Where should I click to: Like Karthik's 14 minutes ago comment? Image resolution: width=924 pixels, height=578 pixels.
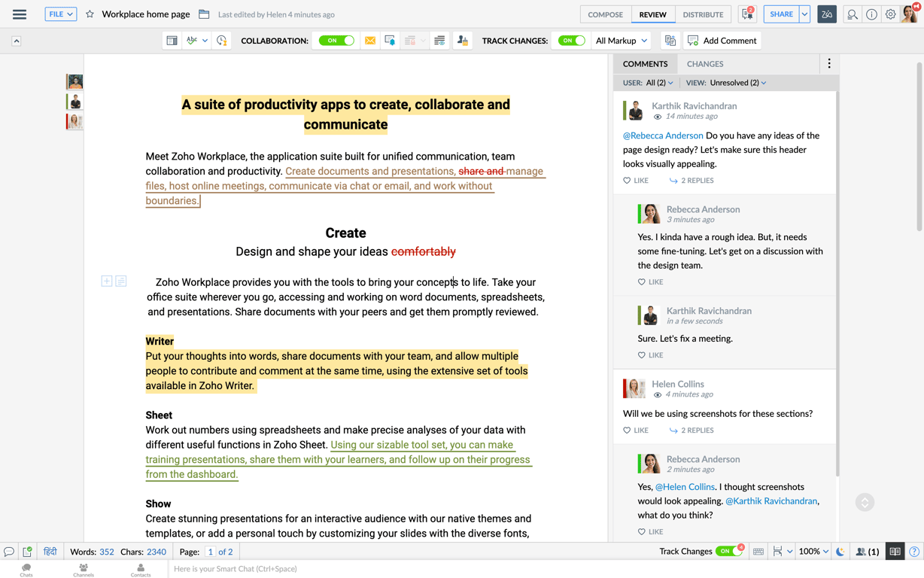pos(636,181)
